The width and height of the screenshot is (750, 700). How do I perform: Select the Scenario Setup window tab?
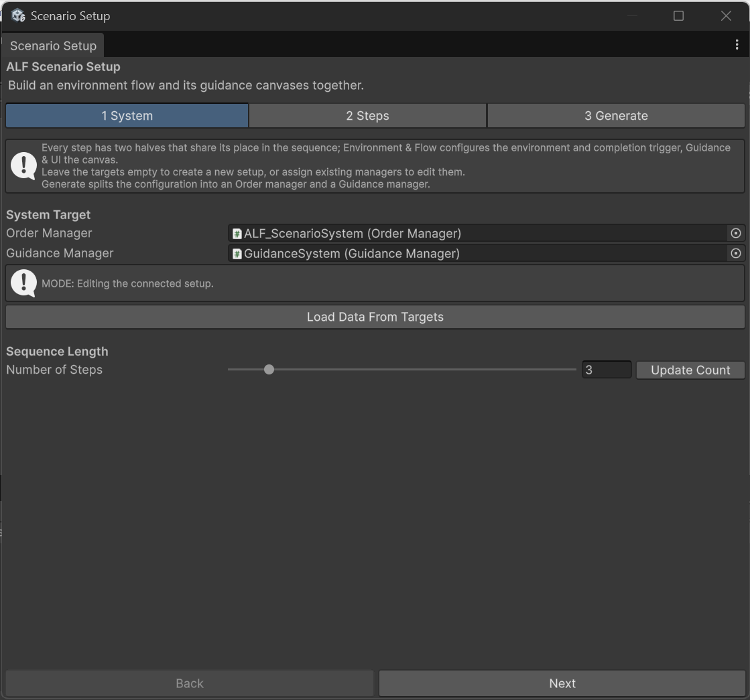click(53, 46)
